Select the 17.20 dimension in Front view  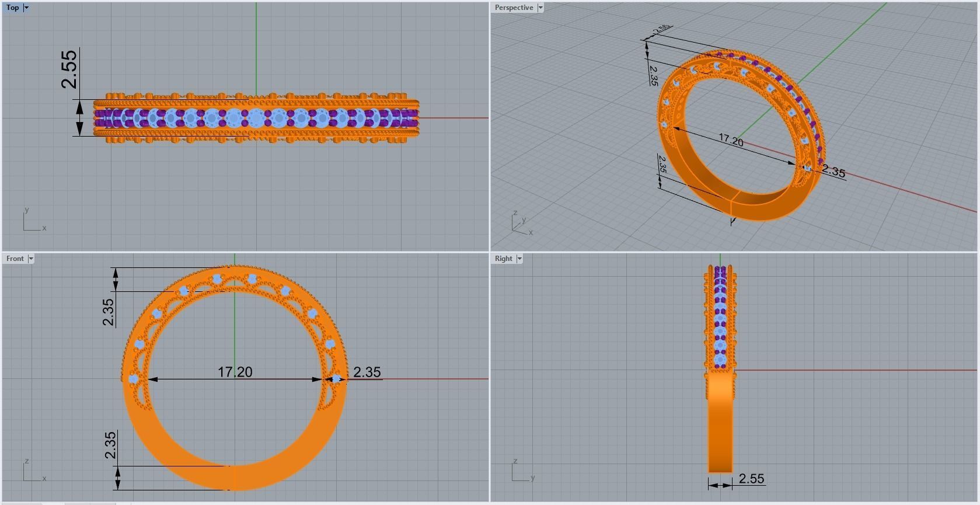click(x=235, y=372)
